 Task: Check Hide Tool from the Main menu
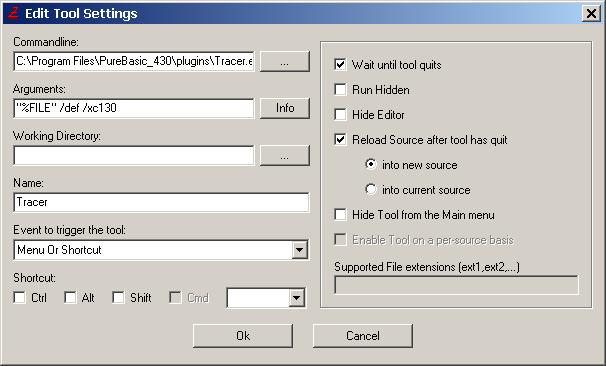(x=340, y=214)
